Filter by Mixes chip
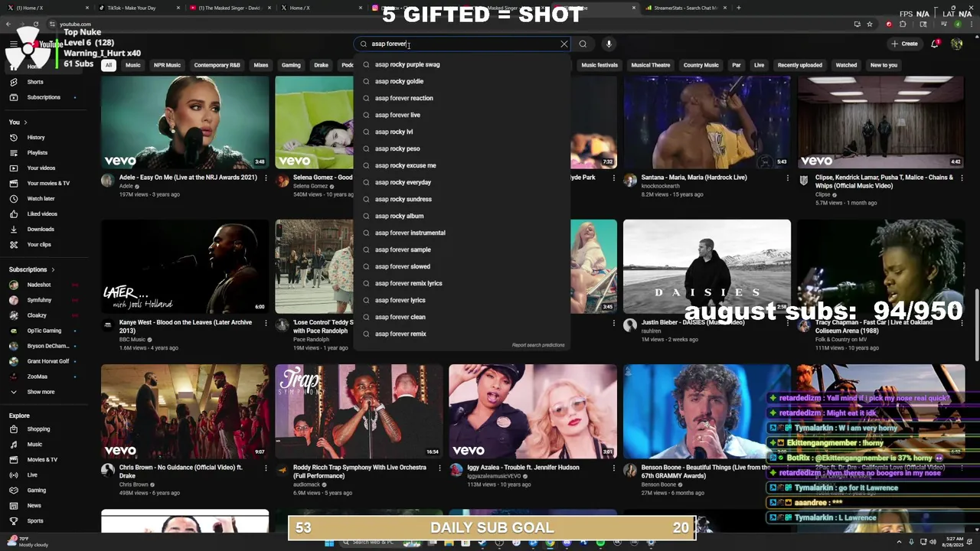Viewport: 980px width, 551px height. [261, 65]
